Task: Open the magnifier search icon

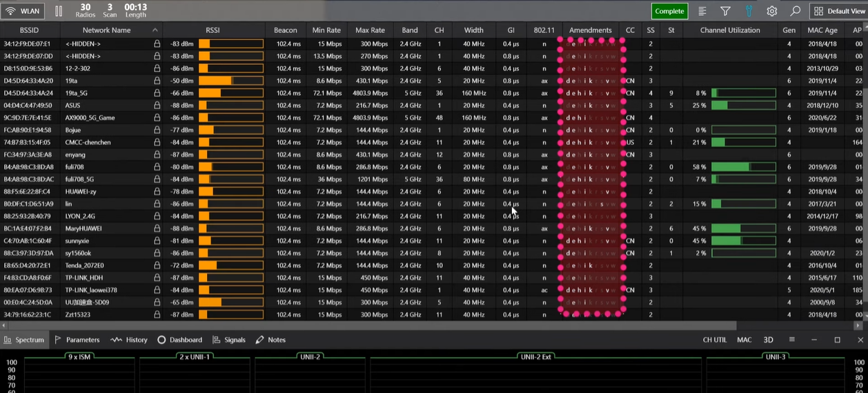Action: 795,11
